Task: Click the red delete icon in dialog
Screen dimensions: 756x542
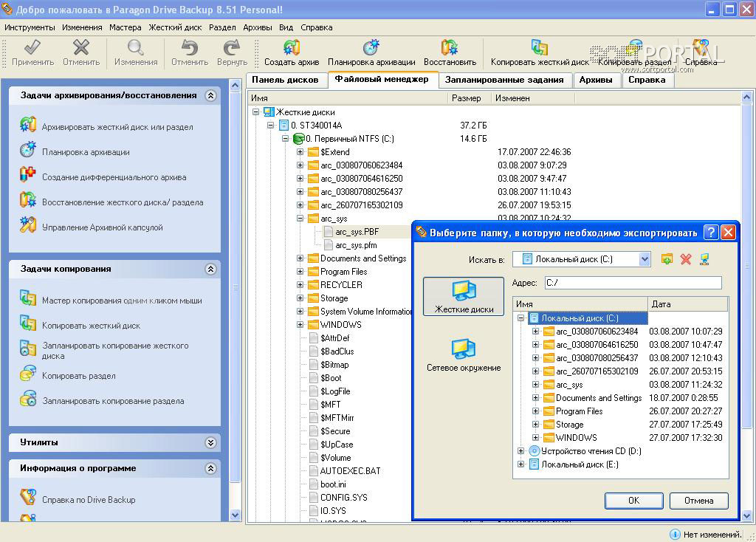Action: tap(686, 259)
